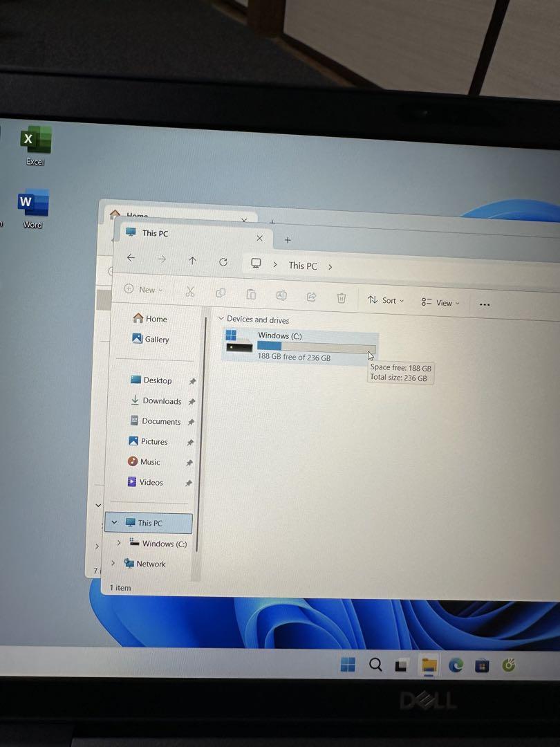The width and height of the screenshot is (560, 747).
Task: Open the green app on taskbar
Action: click(x=509, y=665)
